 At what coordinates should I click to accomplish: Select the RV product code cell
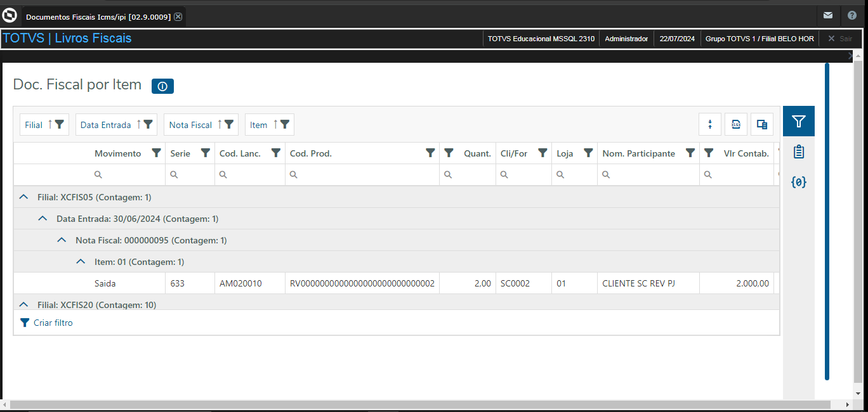(362, 283)
